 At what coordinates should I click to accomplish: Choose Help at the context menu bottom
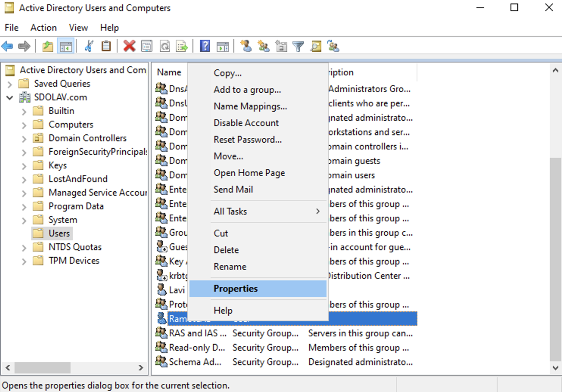[258, 311]
